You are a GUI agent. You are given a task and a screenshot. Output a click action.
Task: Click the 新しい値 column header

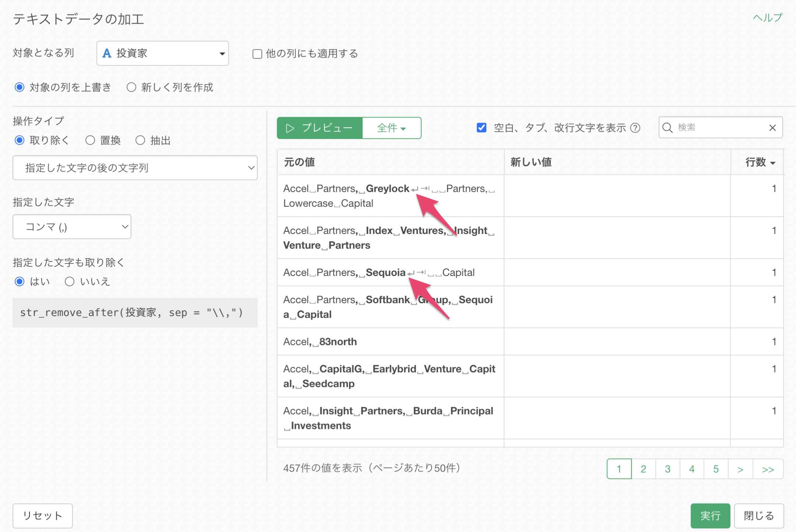coord(617,162)
